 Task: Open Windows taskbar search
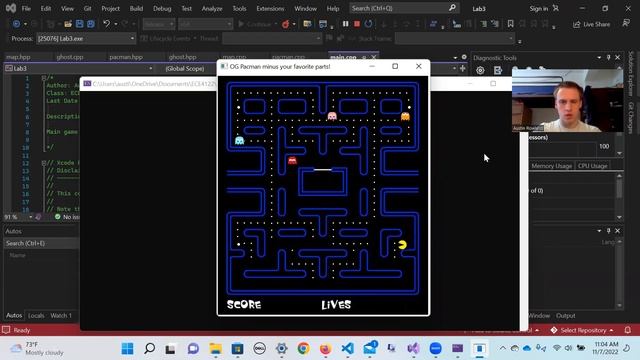click(149, 349)
